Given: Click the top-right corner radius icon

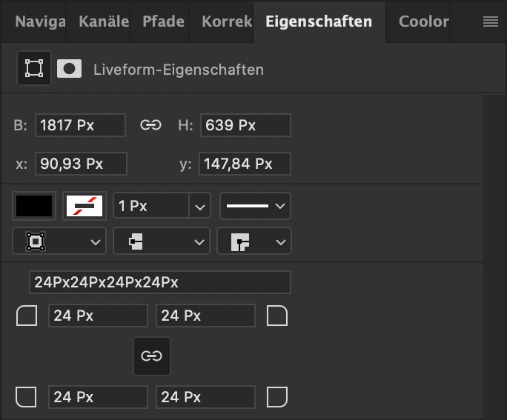Looking at the screenshot, I should [x=277, y=316].
